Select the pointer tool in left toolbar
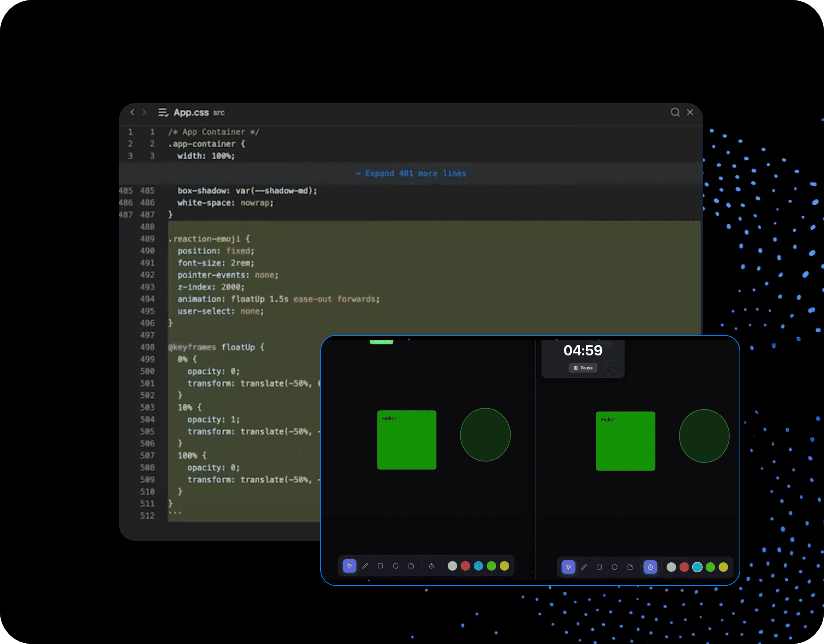 (349, 566)
